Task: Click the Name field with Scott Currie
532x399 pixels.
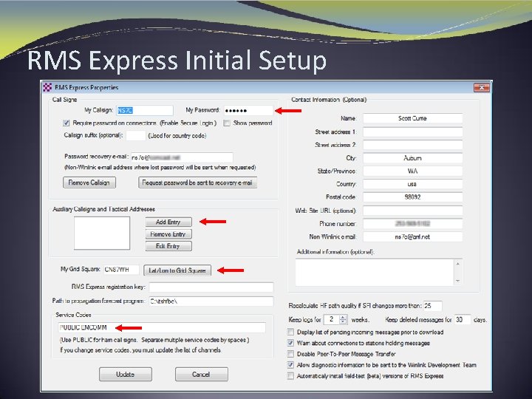Action: tap(412, 118)
